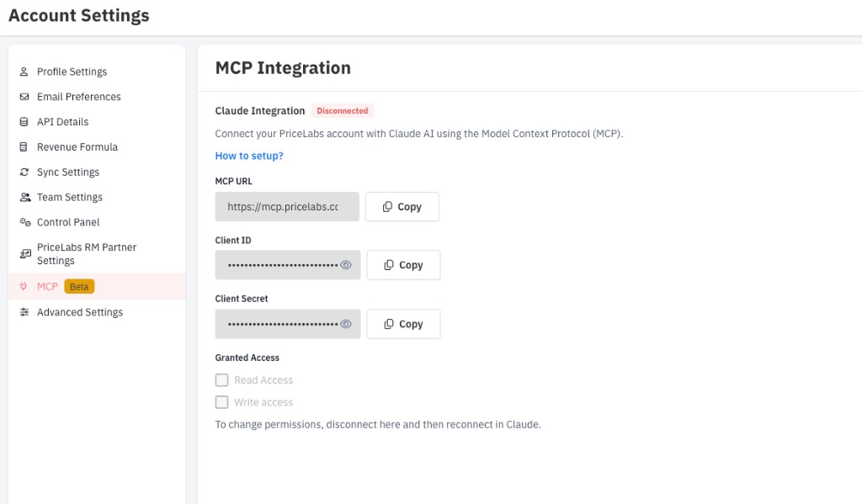Image resolution: width=862 pixels, height=504 pixels.
Task: Click the Client Secret masked field
Action: (288, 324)
